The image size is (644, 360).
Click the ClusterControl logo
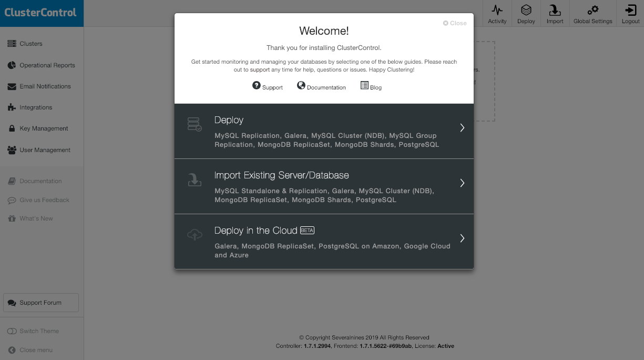[x=40, y=13]
